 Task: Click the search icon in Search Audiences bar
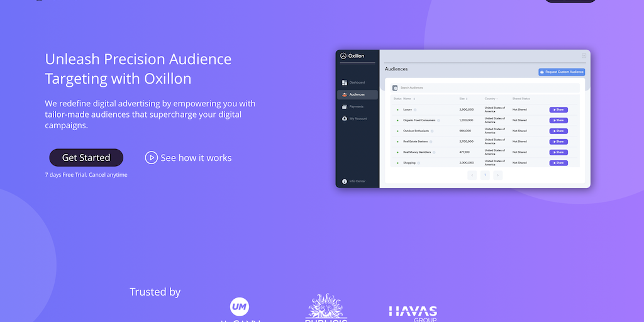pos(395,87)
